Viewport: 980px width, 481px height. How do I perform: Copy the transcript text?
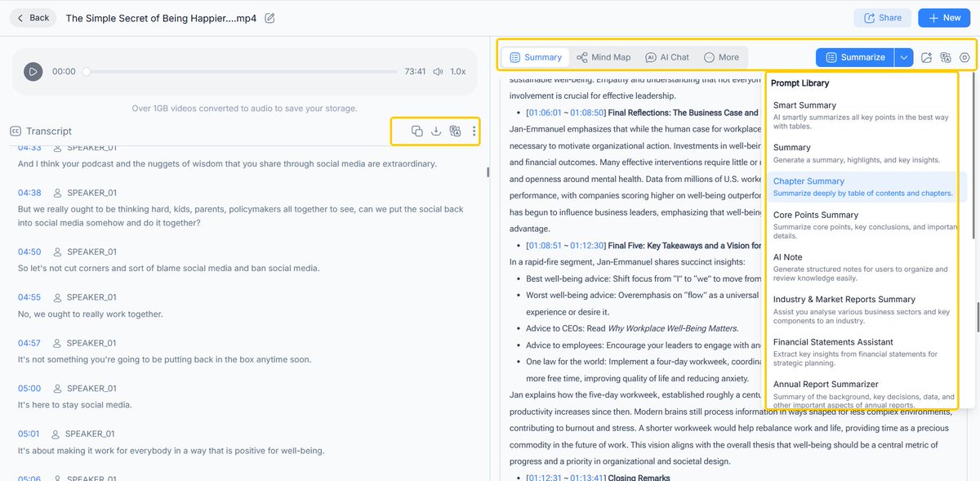[416, 131]
